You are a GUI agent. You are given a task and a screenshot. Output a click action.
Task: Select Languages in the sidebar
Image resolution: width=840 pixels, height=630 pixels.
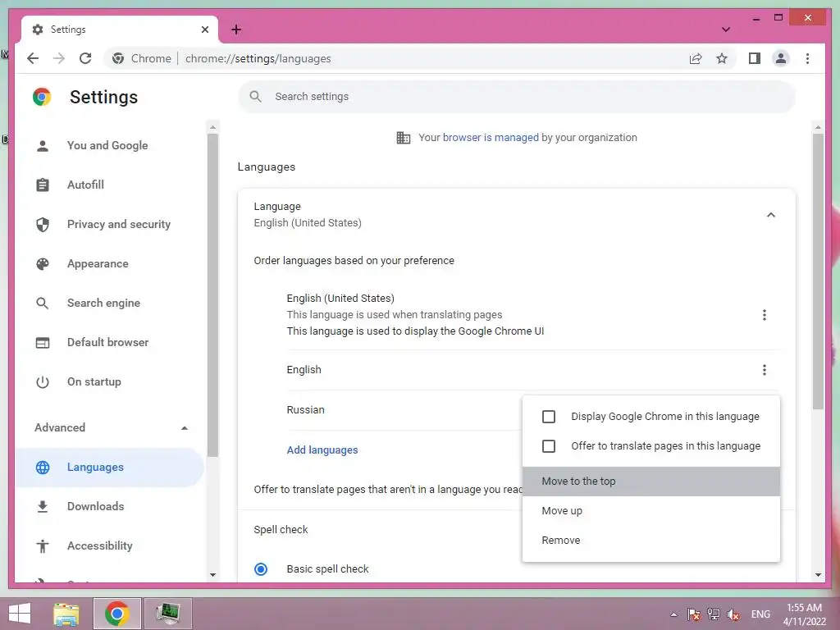coord(111,467)
